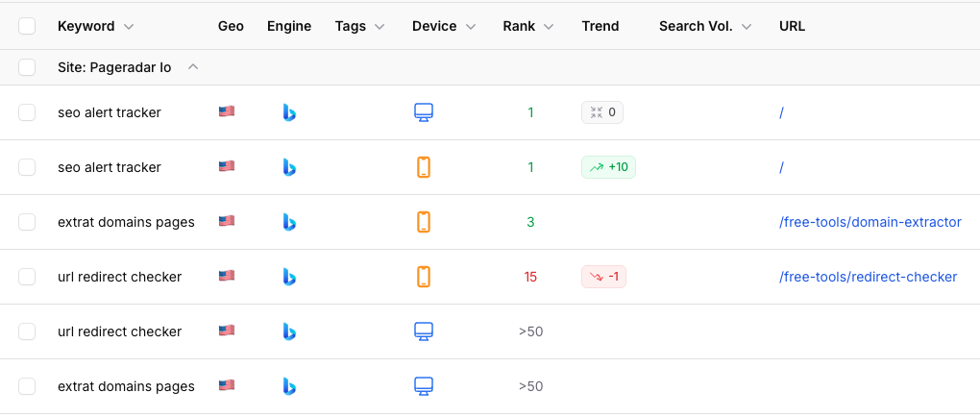
Task: Open the Search Vol. column dropdown
Action: [747, 27]
